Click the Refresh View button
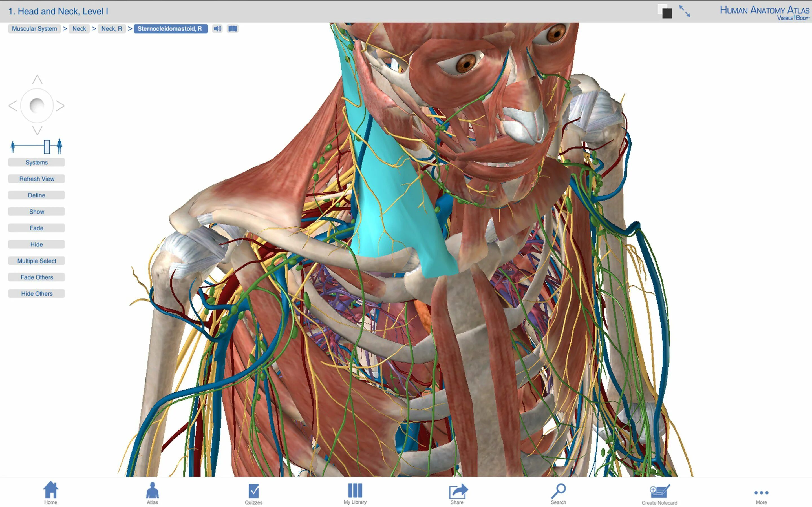This screenshot has width=812, height=507. [36, 179]
